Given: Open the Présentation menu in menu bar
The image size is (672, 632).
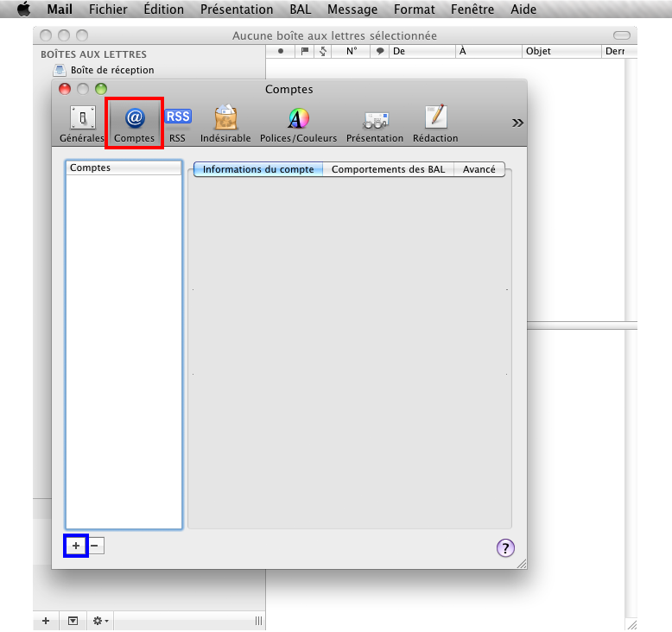Looking at the screenshot, I should (237, 9).
